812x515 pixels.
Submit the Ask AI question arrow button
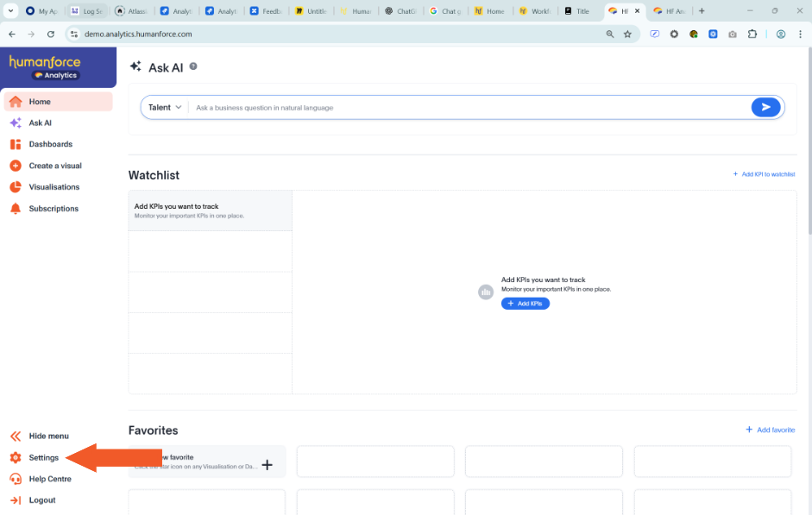point(765,107)
